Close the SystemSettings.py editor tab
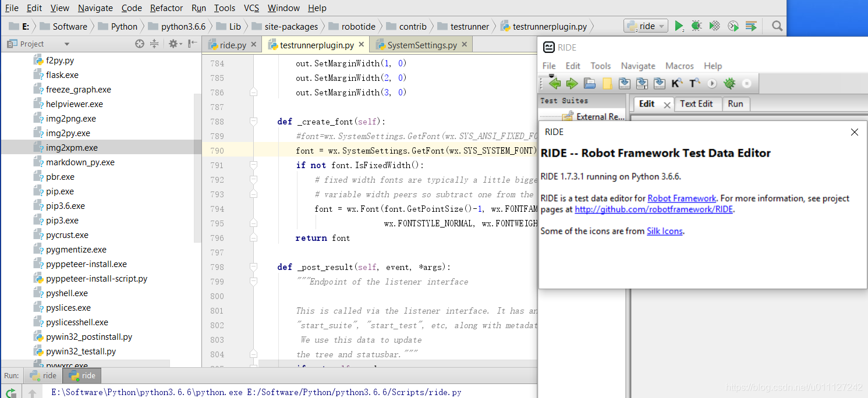 [464, 45]
